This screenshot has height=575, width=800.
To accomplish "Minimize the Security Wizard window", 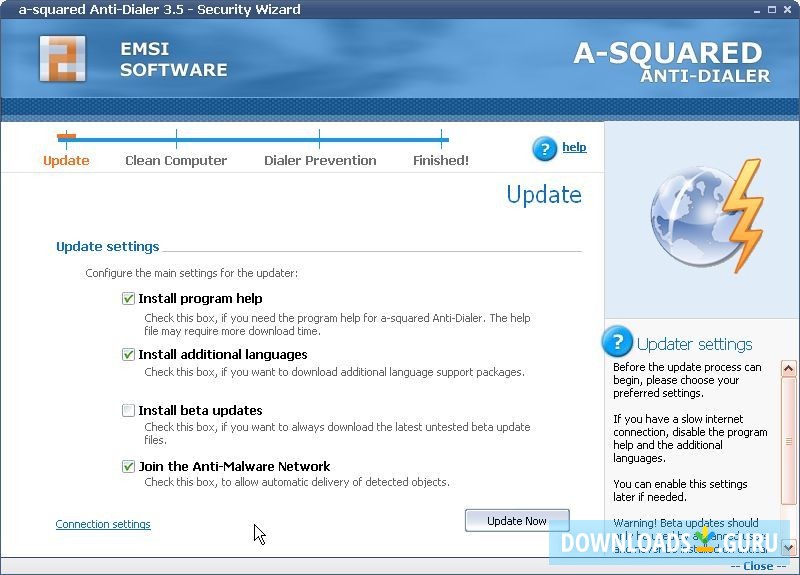I will pyautogui.click(x=757, y=10).
